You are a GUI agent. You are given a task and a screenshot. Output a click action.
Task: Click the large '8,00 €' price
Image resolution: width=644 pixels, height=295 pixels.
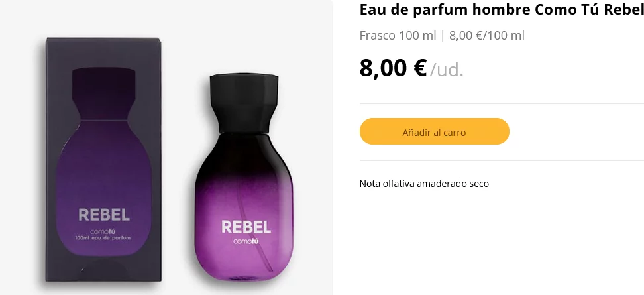(392, 68)
